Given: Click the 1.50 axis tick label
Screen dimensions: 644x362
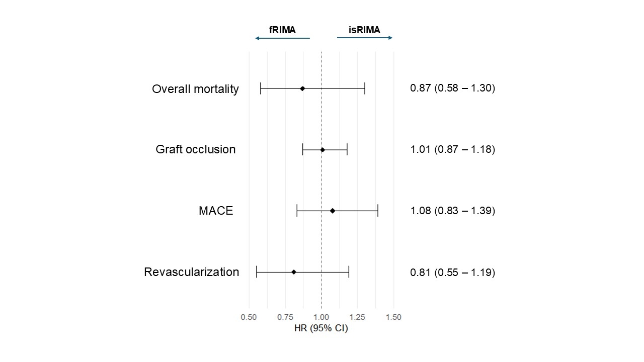Looking at the screenshot, I should coord(393,317).
